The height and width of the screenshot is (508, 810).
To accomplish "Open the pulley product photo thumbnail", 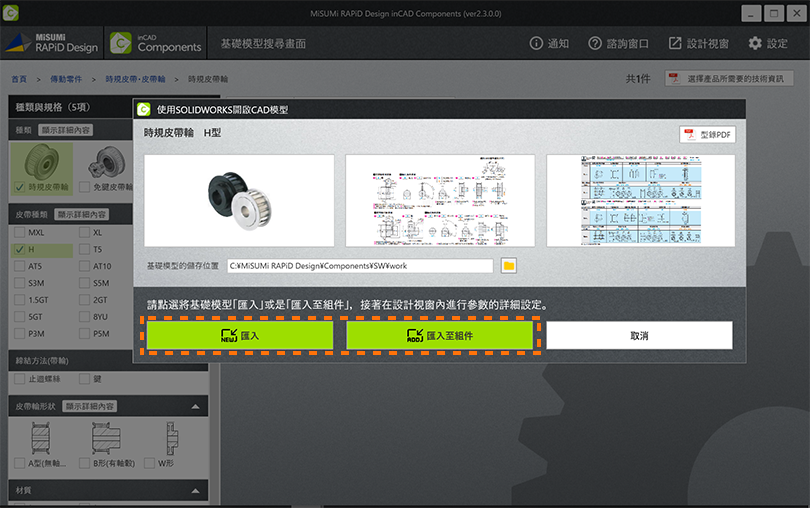I will (239, 201).
